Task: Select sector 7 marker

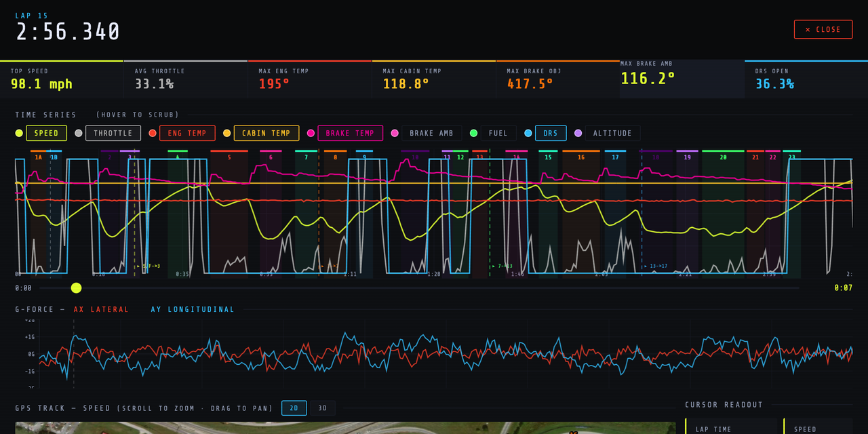Action: [307, 157]
